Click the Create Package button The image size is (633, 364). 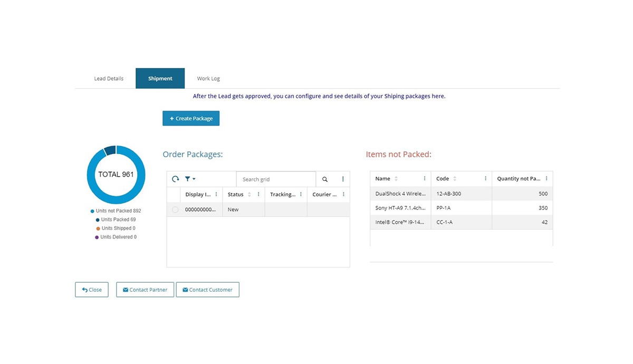[191, 119]
